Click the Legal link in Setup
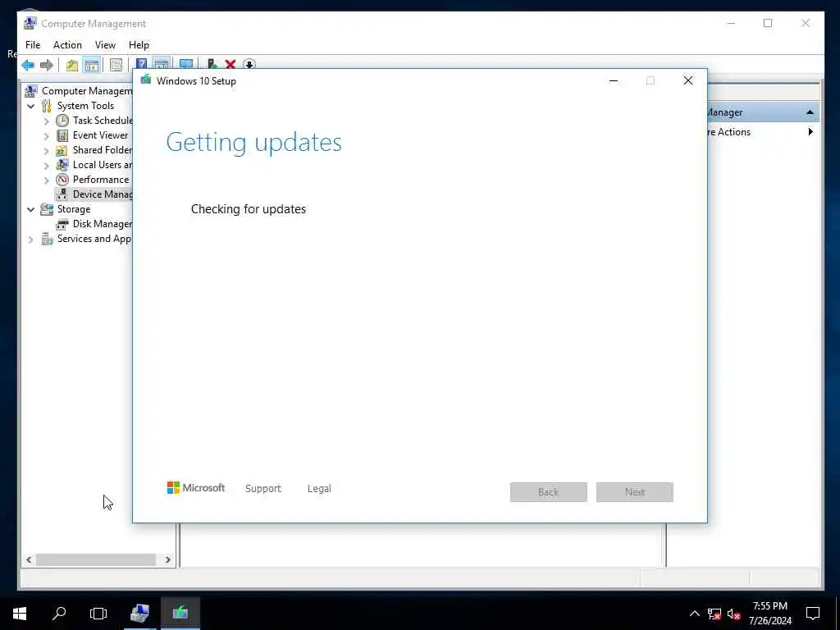The width and height of the screenshot is (840, 630). [x=319, y=489]
